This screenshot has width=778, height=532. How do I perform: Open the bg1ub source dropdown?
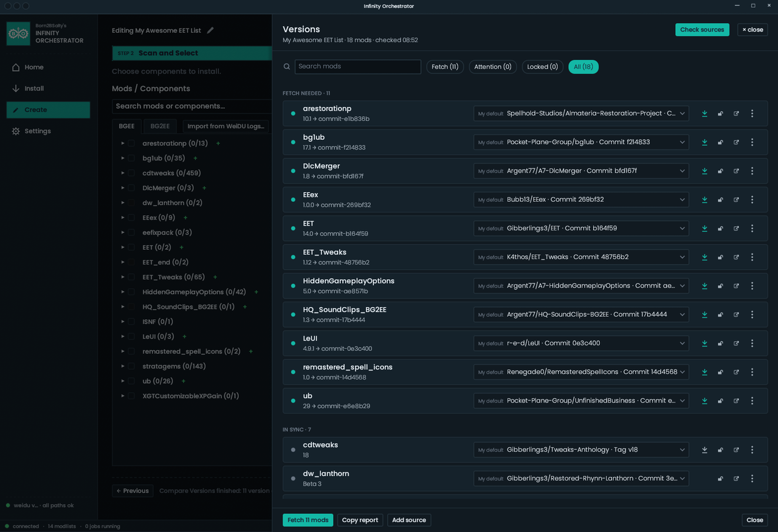coord(581,142)
